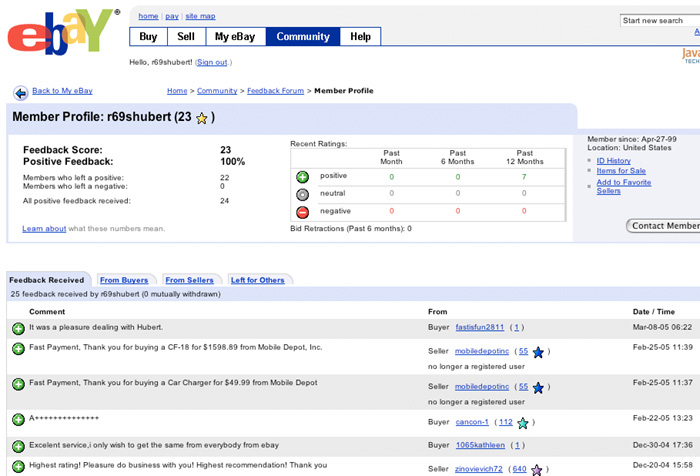Click the gray neutral icon in Recent Ratings
Screen dimensions: 700x476
point(303,194)
